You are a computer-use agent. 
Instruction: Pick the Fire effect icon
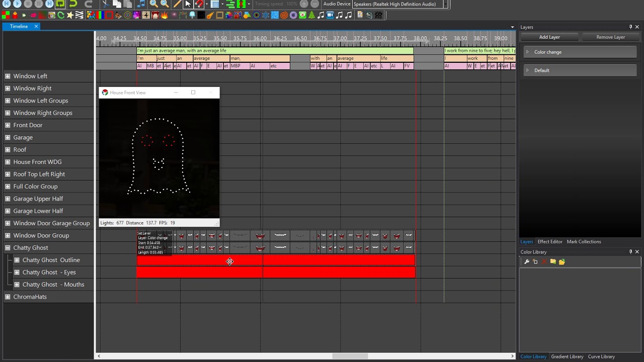pyautogui.click(x=164, y=15)
